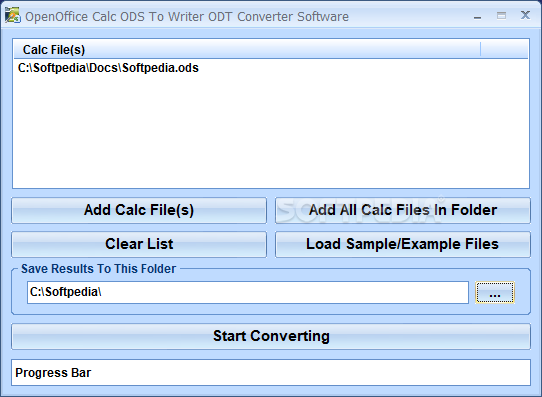Click the Add Calc File(s) button
The image size is (542, 397).
139,210
